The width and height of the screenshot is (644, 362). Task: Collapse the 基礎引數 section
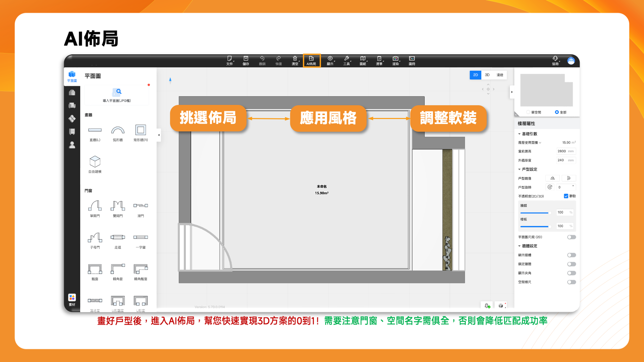520,134
